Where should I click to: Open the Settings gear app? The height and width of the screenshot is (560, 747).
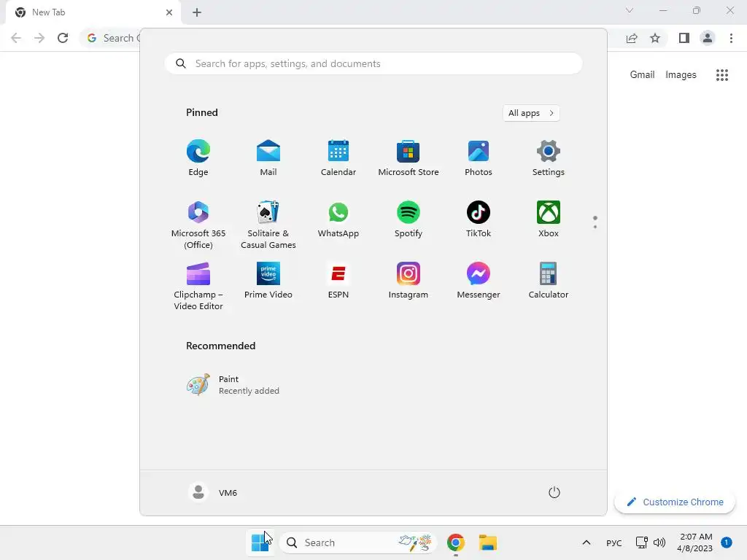pos(549,158)
